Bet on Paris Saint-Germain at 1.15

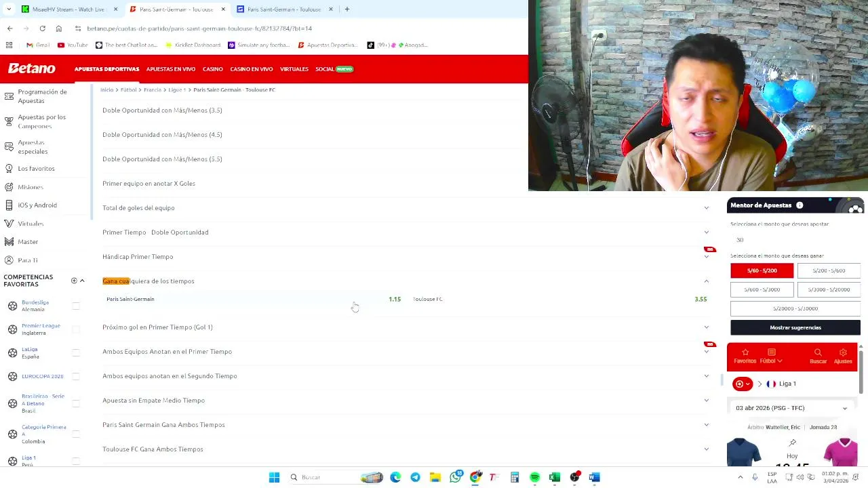tap(254, 299)
